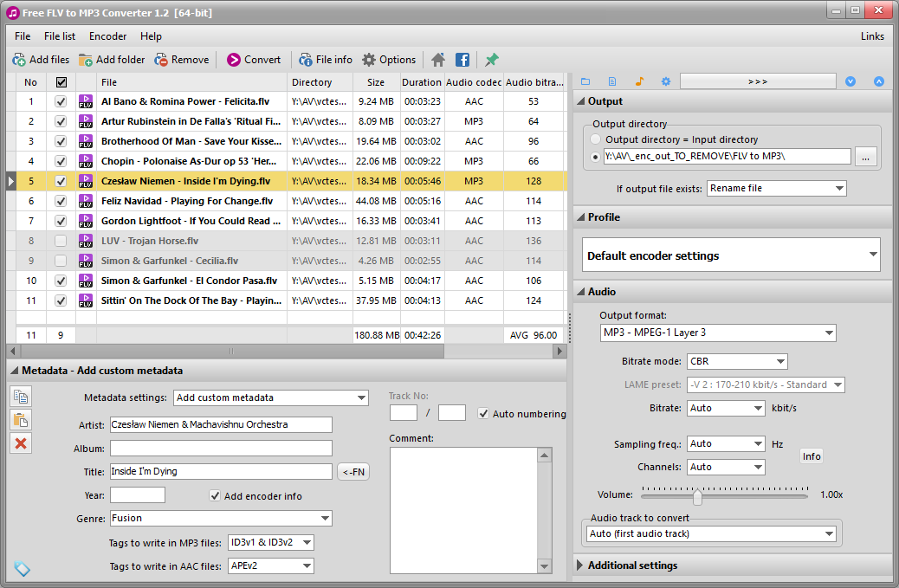Click FLV icon of Al Bano & Romina Power row
This screenshot has width=899, height=588.
86,101
